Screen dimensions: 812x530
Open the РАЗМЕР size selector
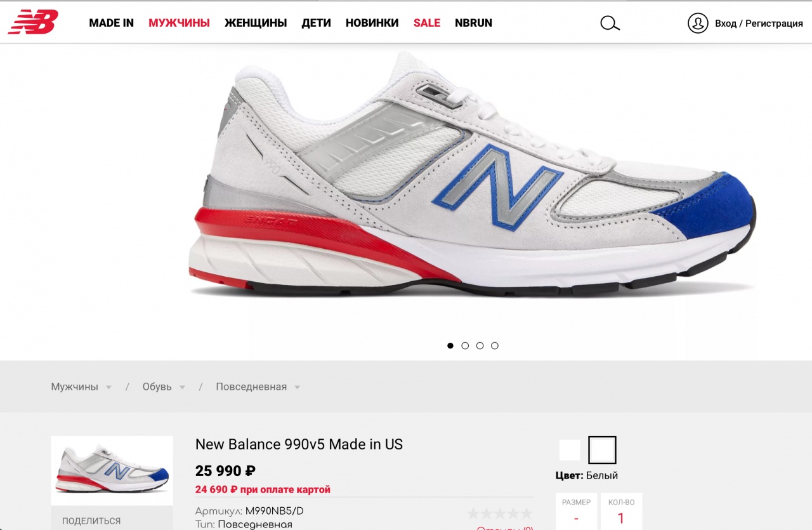point(576,512)
